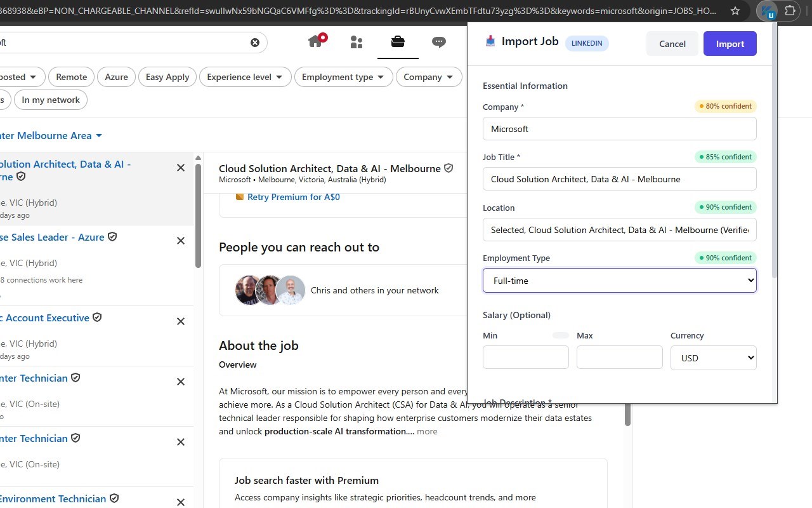
Task: Click the Job search faster with Premium heading
Action: tap(306, 480)
